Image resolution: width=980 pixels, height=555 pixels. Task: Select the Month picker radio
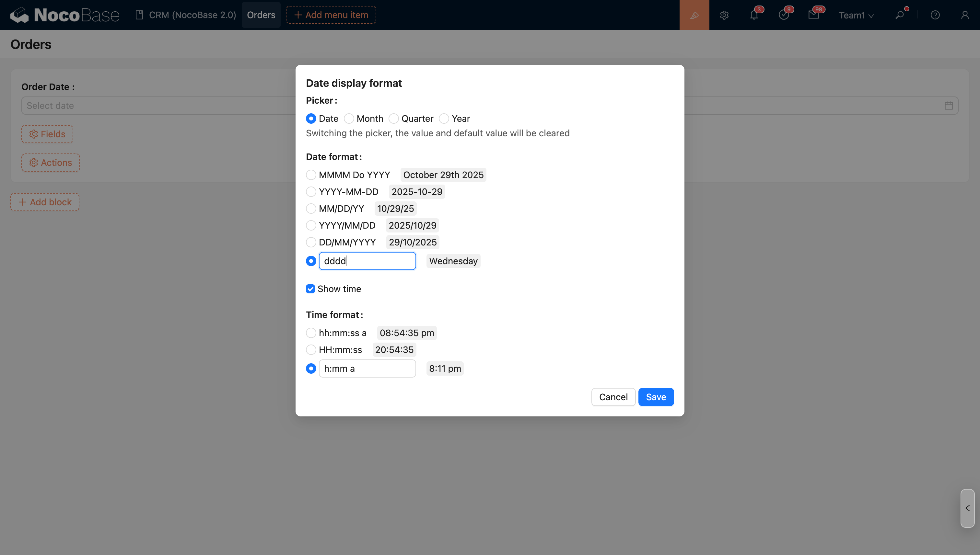click(349, 119)
